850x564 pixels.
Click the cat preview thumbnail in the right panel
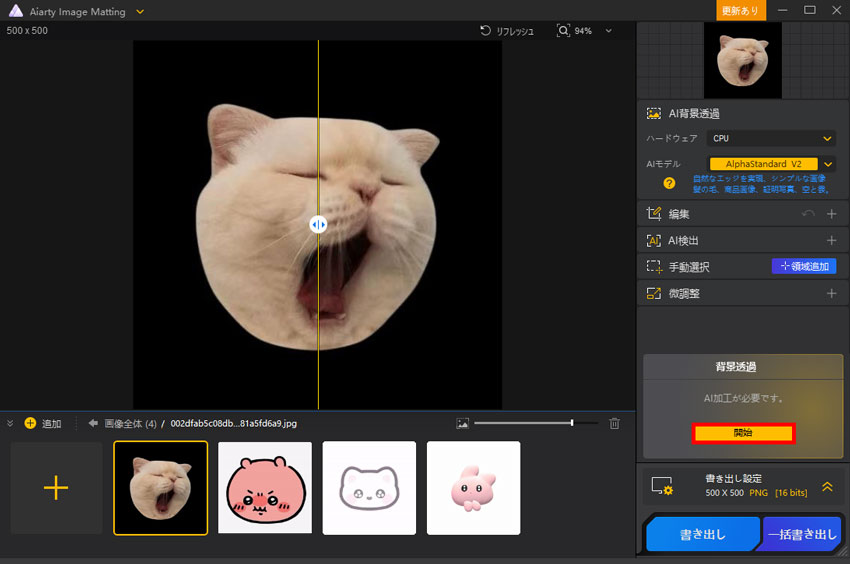pyautogui.click(x=743, y=60)
